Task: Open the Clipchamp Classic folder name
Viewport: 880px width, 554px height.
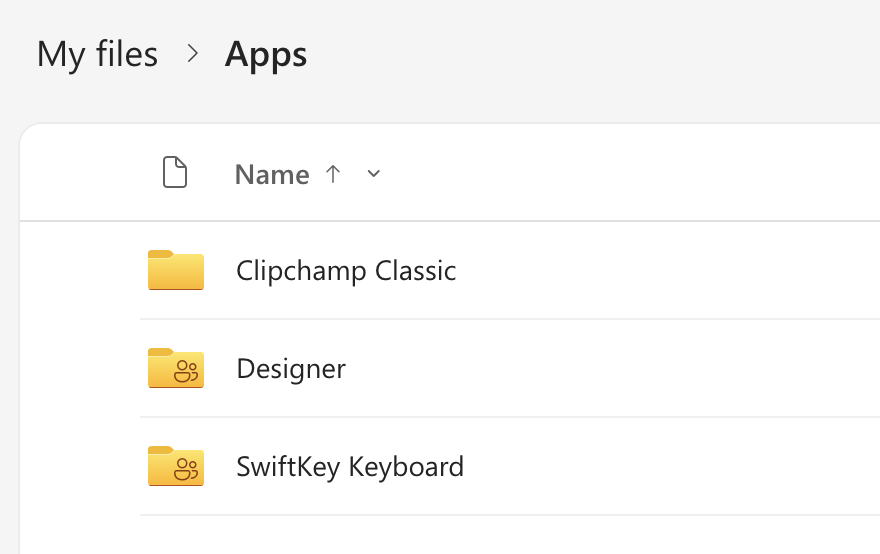Action: pos(346,271)
